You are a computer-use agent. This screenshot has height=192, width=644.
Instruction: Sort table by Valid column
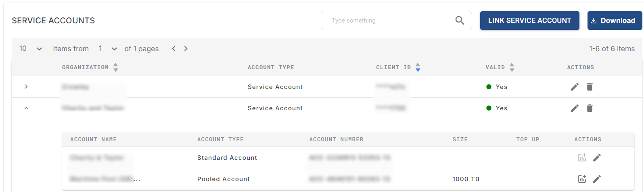point(512,67)
